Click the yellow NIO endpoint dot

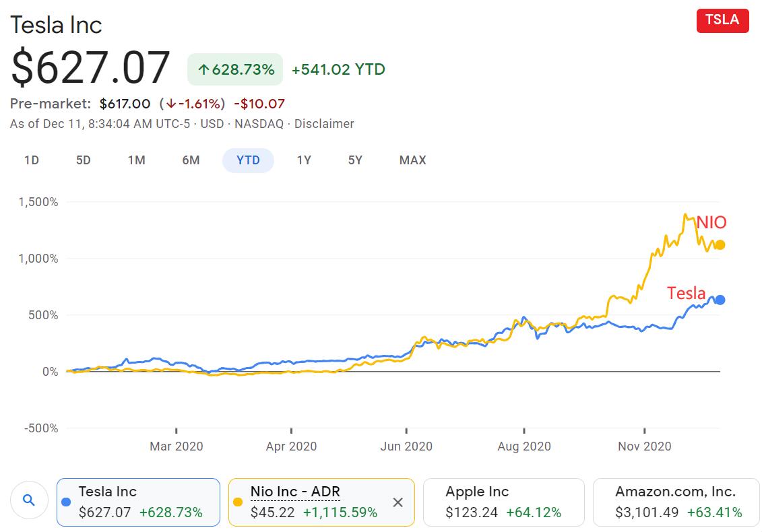coord(720,245)
